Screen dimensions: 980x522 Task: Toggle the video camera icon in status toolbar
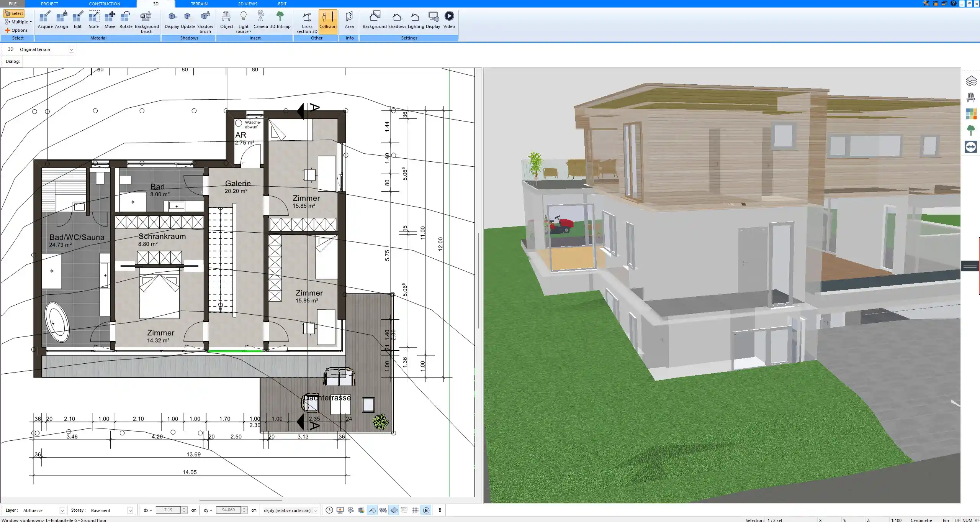351,510
